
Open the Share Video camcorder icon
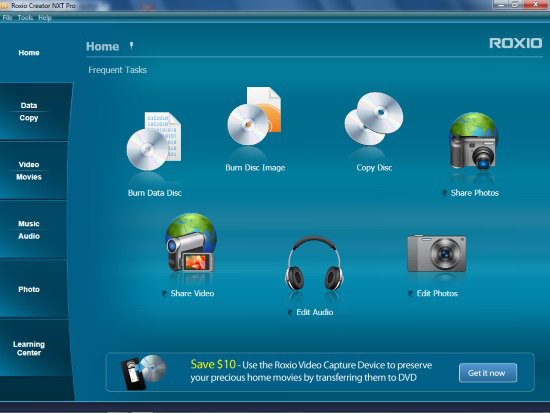(x=191, y=242)
